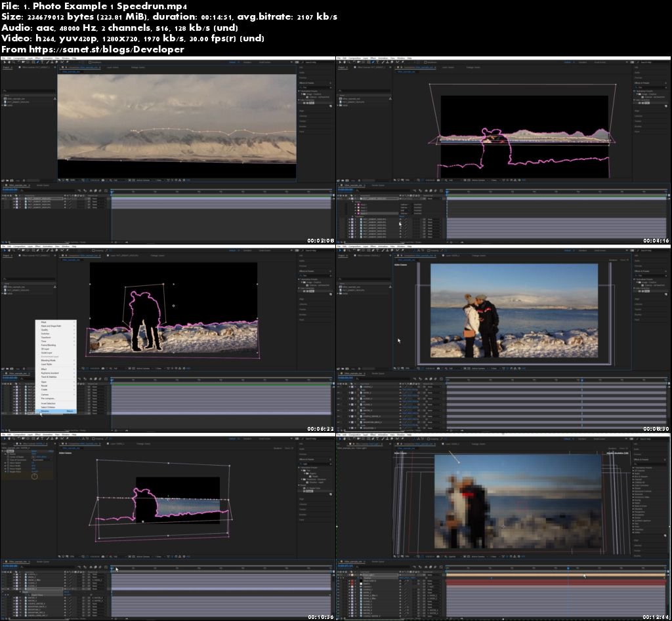Click inside the Search Help field
The image size is (672, 621).
coord(312,62)
